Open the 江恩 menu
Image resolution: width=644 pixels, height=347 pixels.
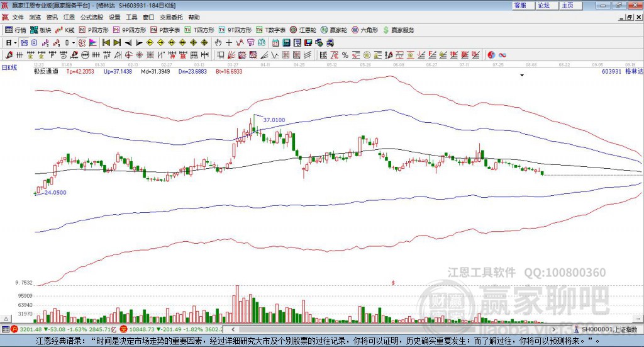click(x=69, y=17)
